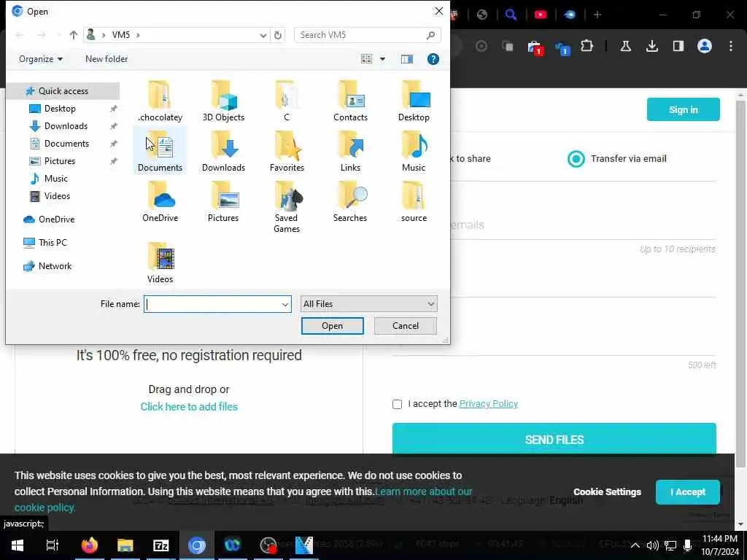The width and height of the screenshot is (747, 560).
Task: Click the Open button
Action: (332, 326)
